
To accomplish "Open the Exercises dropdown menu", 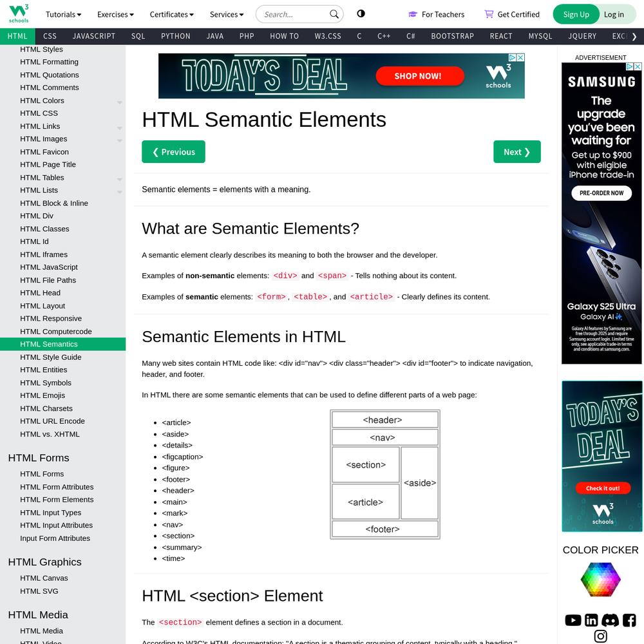I will click(x=115, y=14).
